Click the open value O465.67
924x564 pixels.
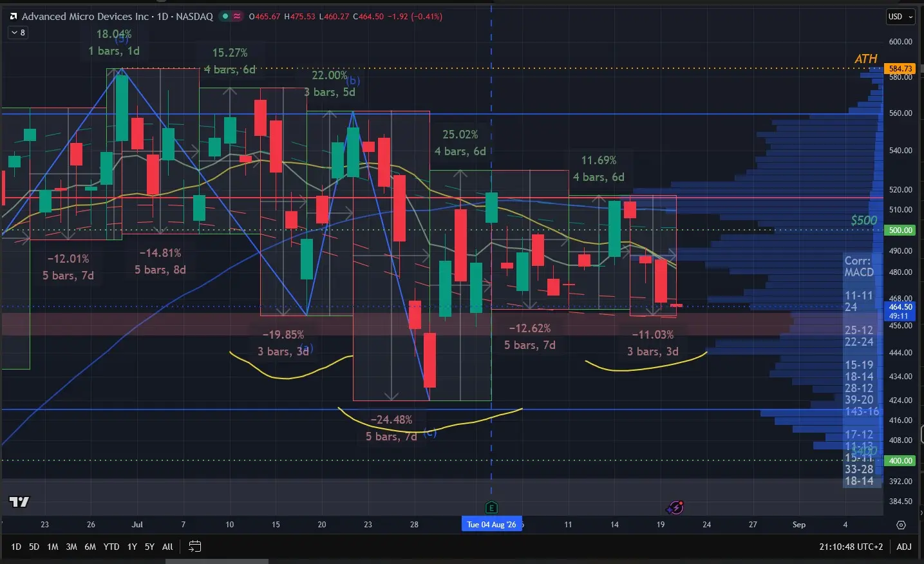pyautogui.click(x=265, y=17)
